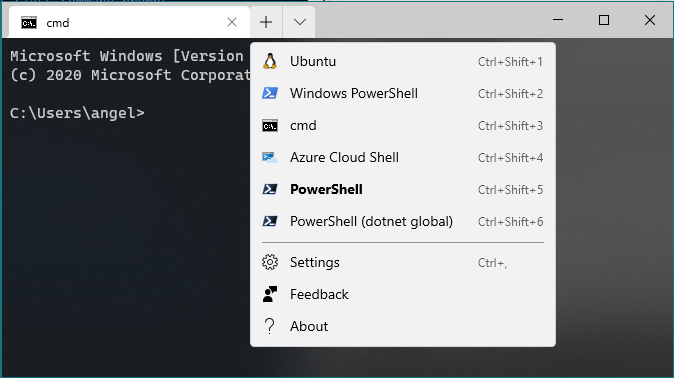Collapse the new tab dropdown chevron
Image resolution: width=674 pixels, height=378 pixels.
click(299, 22)
